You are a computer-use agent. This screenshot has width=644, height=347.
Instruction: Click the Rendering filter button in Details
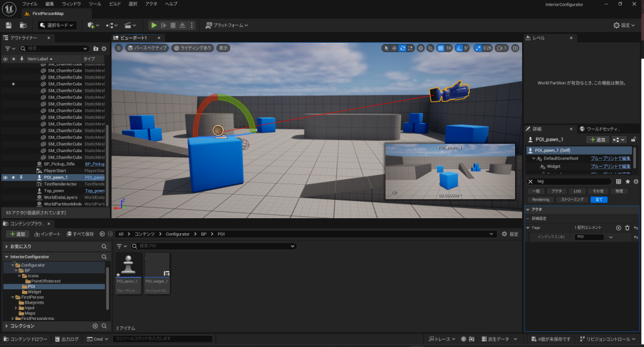coord(541,199)
